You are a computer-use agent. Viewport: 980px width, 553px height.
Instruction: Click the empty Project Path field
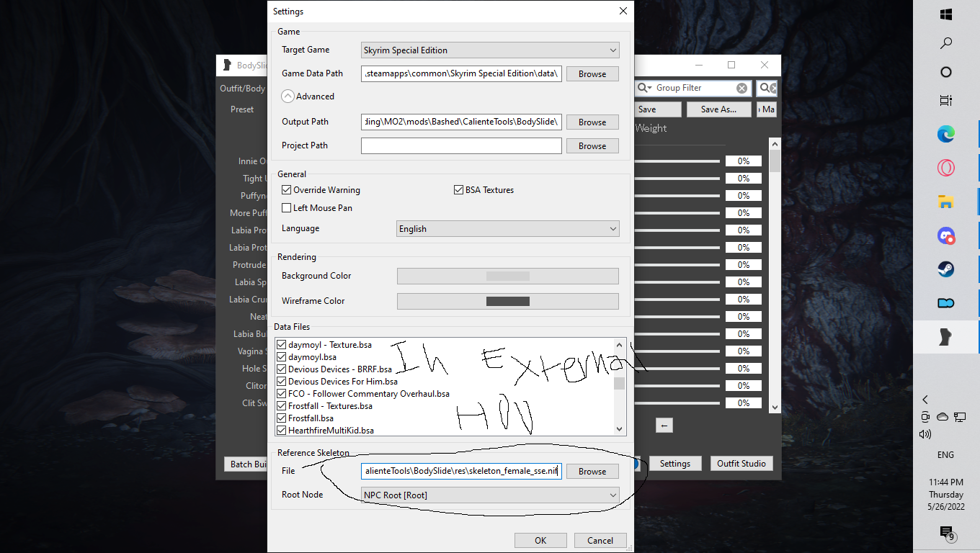click(x=461, y=145)
